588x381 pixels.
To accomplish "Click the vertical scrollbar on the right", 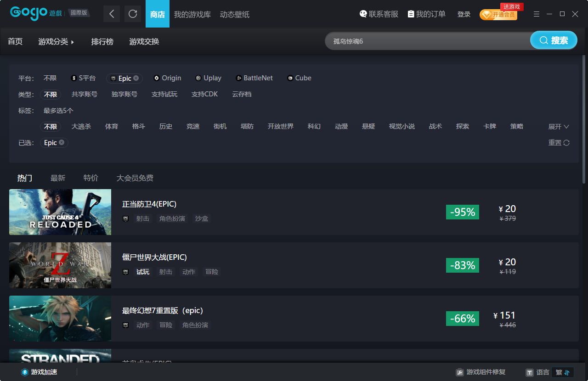I will [584, 119].
